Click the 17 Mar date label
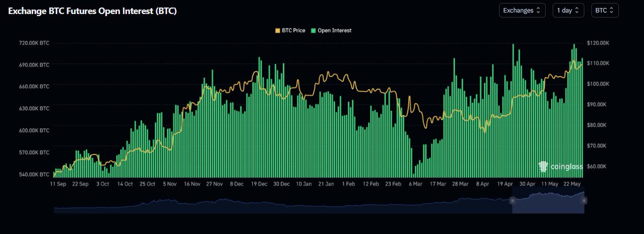The image size is (644, 234). pos(438,184)
